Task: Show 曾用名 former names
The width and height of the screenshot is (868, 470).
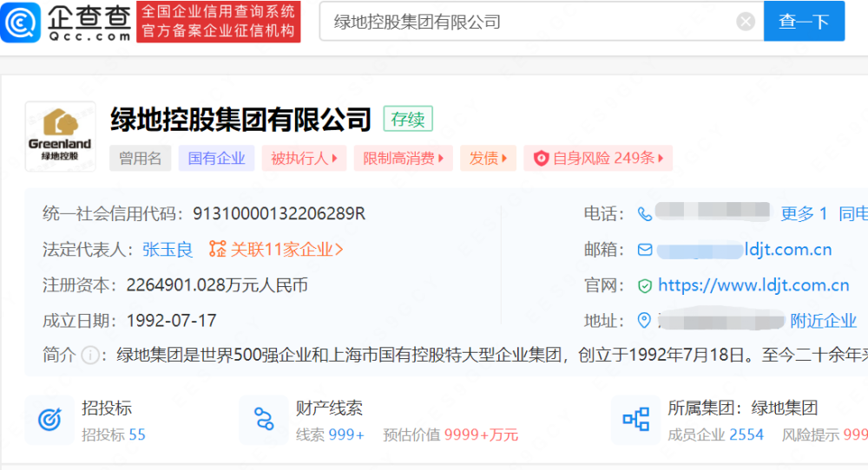Action: pyautogui.click(x=140, y=158)
